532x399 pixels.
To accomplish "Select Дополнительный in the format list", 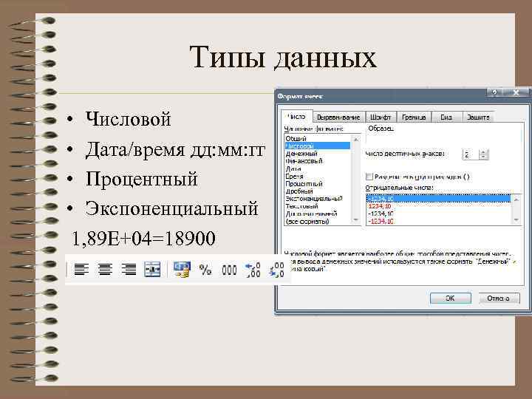I will 318,214.
